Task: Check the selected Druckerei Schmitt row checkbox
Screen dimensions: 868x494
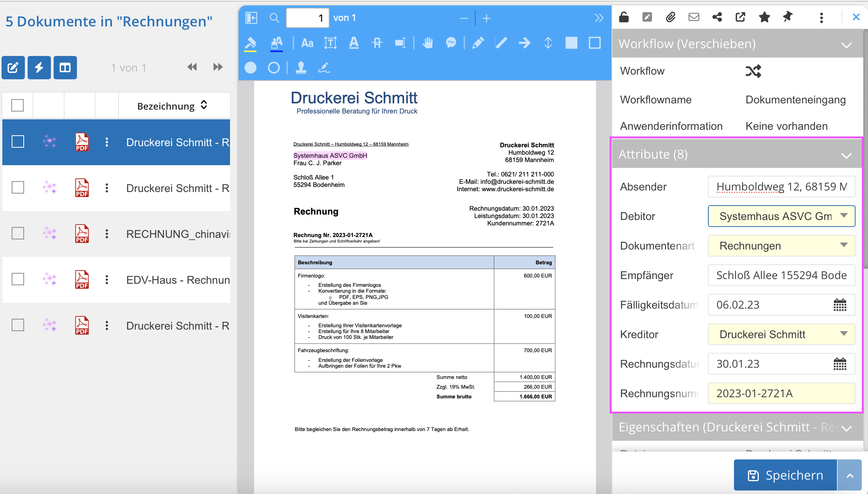Action: pyautogui.click(x=18, y=142)
